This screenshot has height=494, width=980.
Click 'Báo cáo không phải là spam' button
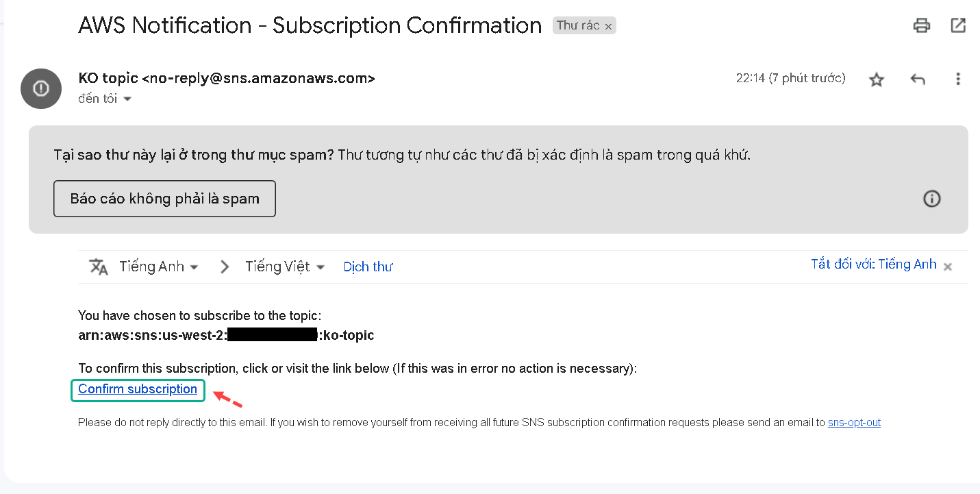coord(164,199)
